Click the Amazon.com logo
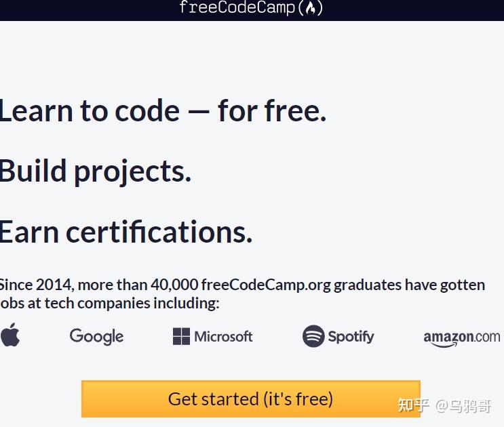This screenshot has height=427, width=504. [461, 338]
